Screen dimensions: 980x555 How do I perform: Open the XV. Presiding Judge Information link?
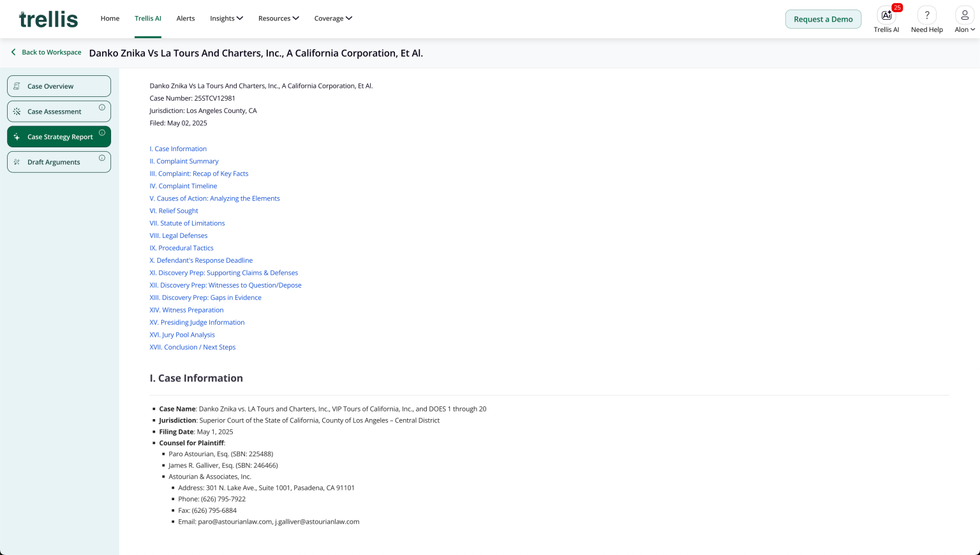(197, 322)
